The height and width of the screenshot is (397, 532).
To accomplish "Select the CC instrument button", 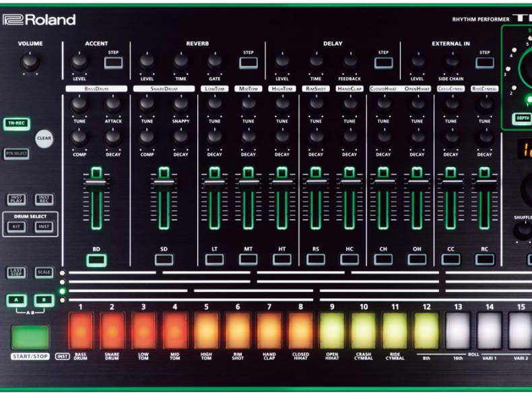I will pos(451,260).
